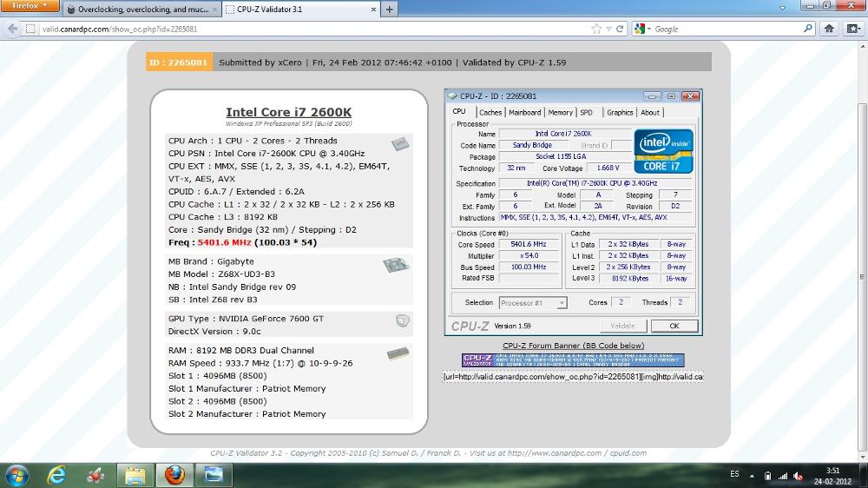Expand the Processor #1 selection dropdown
The height and width of the screenshot is (488, 868).
click(562, 303)
